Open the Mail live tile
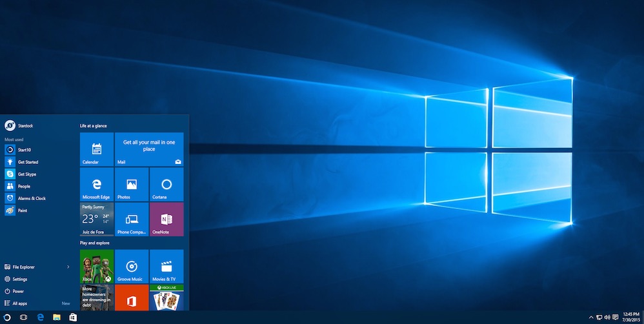The width and height of the screenshot is (644, 324). [x=149, y=149]
